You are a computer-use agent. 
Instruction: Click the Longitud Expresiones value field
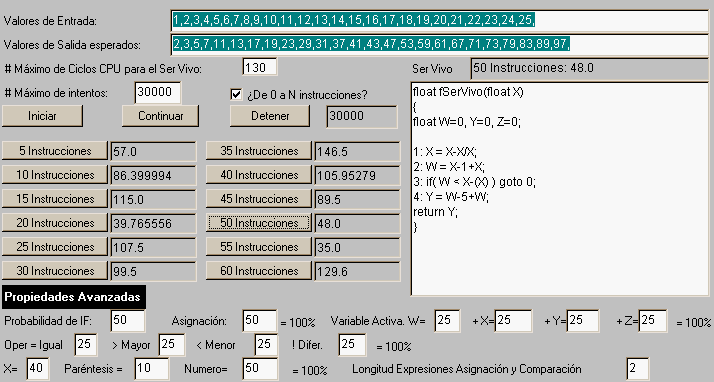point(638,368)
